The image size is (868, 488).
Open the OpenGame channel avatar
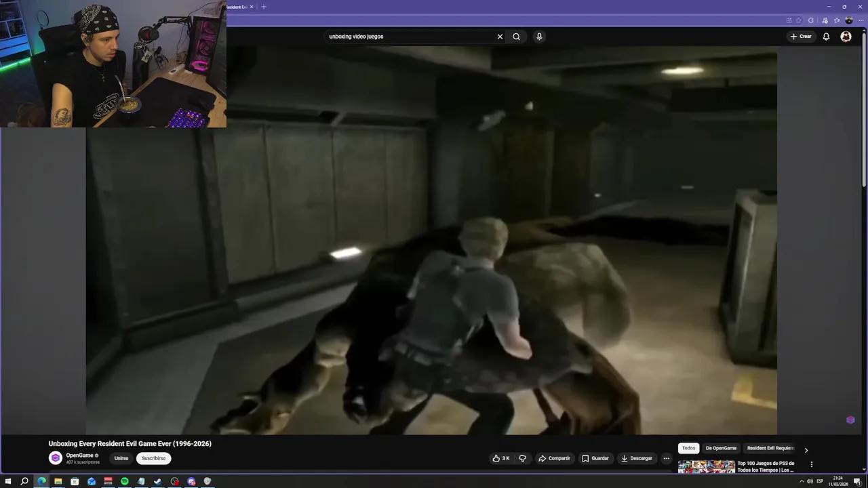(56, 458)
